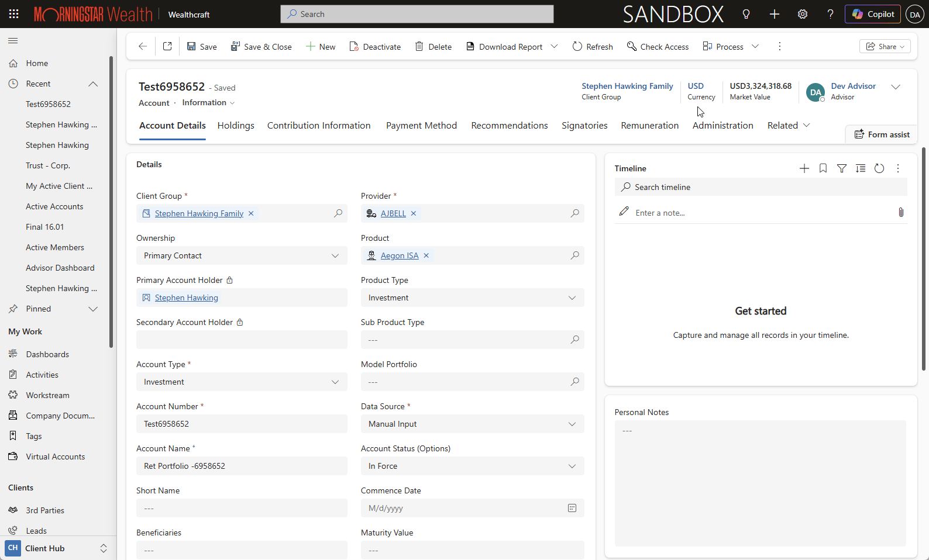The image size is (929, 560).
Task: Open the Data Source dropdown
Action: click(x=472, y=424)
